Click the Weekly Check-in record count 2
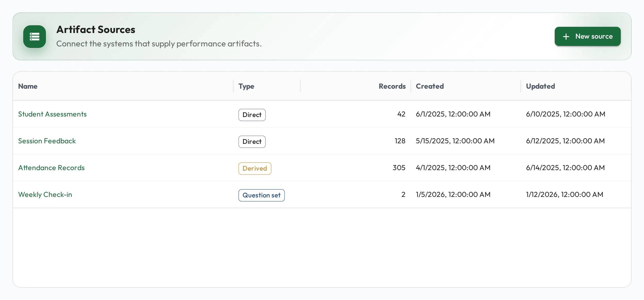Image resolution: width=644 pixels, height=300 pixels. (x=404, y=195)
